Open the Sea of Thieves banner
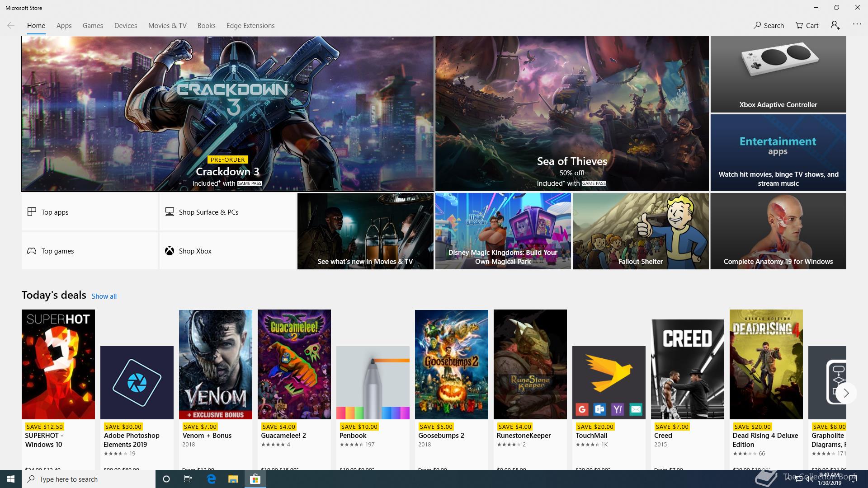 (572, 114)
